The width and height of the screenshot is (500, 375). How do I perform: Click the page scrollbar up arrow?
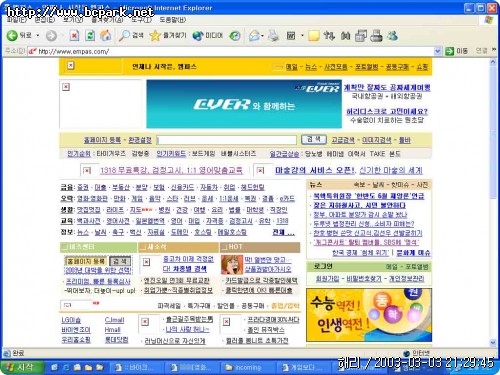tap(493, 62)
